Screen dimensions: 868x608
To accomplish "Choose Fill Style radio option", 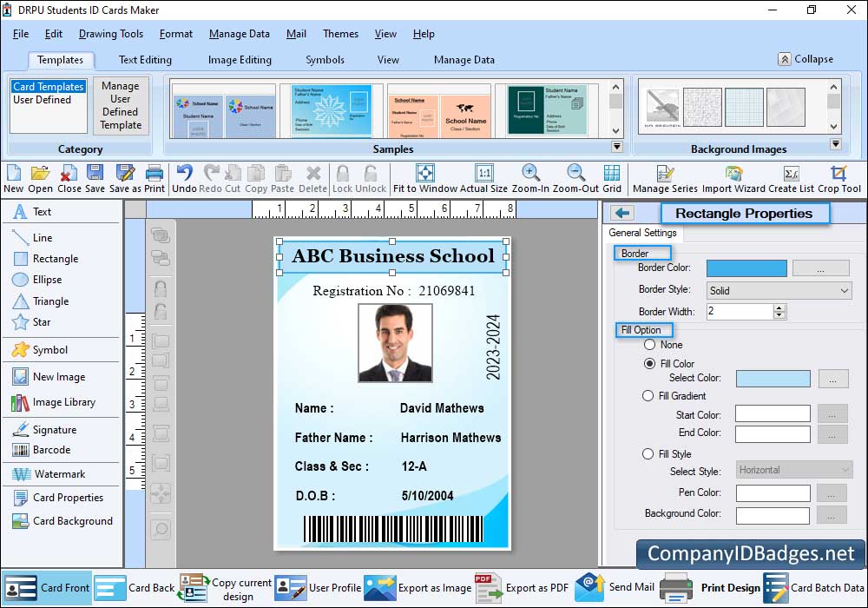I will coord(648,454).
